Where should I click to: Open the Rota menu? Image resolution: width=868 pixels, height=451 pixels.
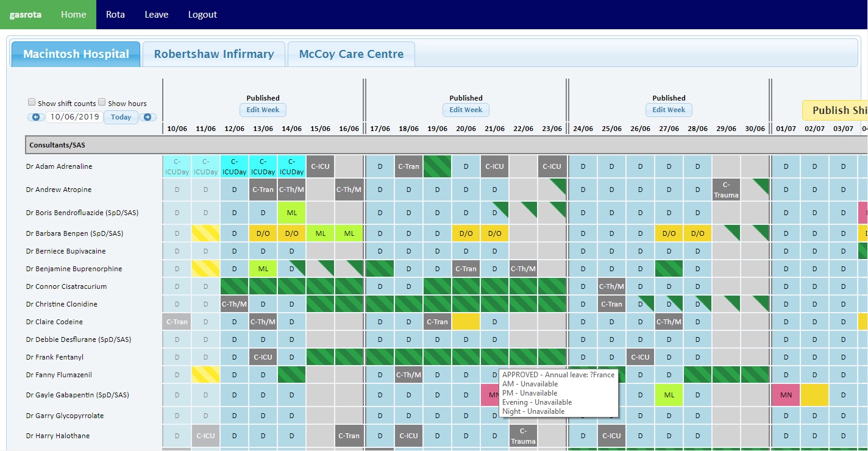coord(115,15)
